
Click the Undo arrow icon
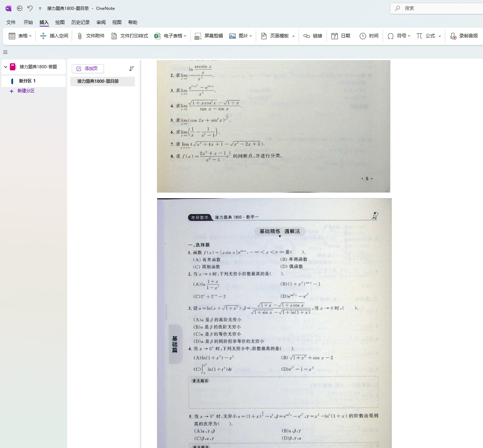pyautogui.click(x=30, y=8)
